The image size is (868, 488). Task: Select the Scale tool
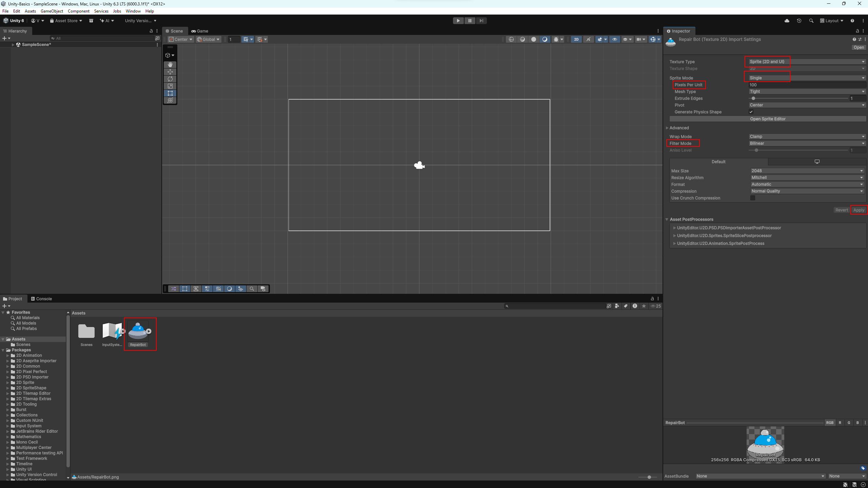coord(170,86)
